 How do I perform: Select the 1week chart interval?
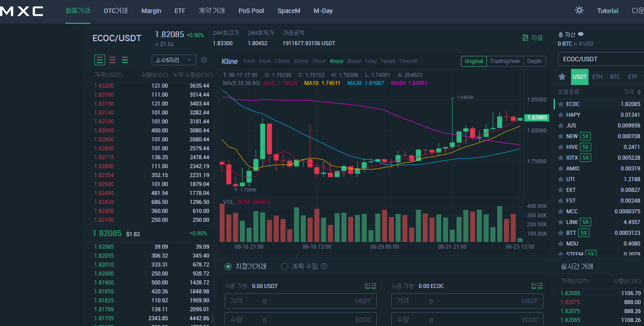[388, 61]
